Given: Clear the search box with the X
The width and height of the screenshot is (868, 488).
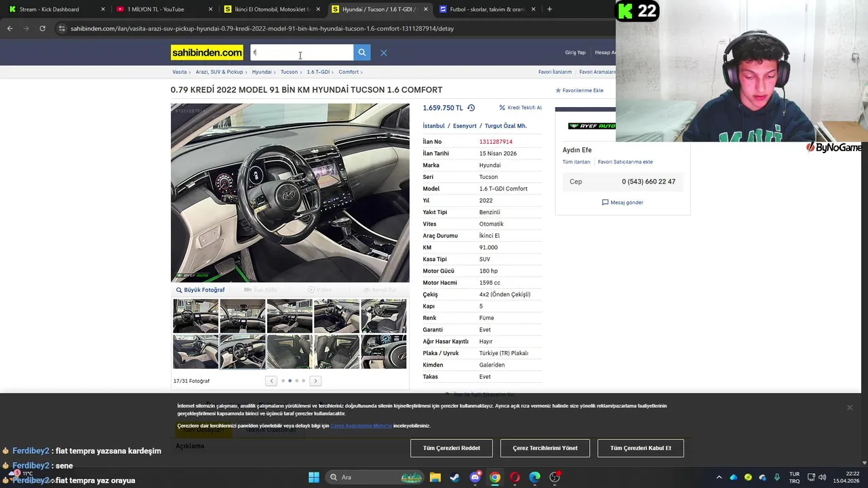Looking at the screenshot, I should click(383, 53).
